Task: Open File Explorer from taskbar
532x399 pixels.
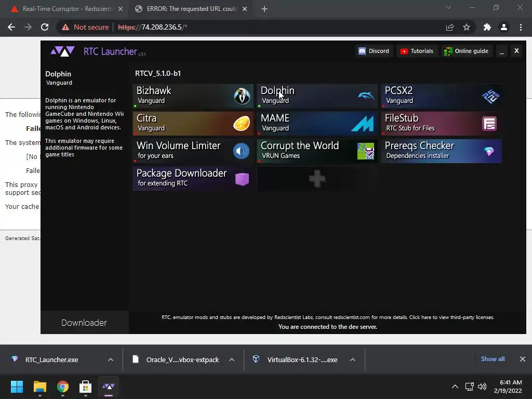Action: pyautogui.click(x=39, y=387)
